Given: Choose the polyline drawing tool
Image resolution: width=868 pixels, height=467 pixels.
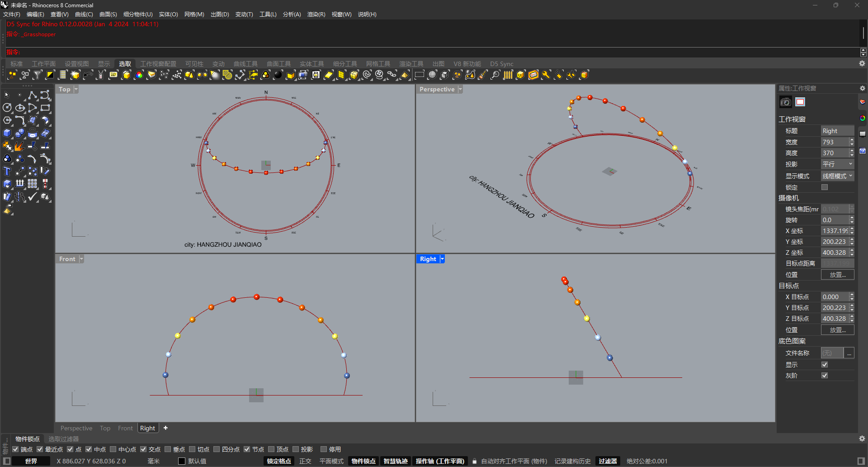Looking at the screenshot, I should (x=33, y=95).
